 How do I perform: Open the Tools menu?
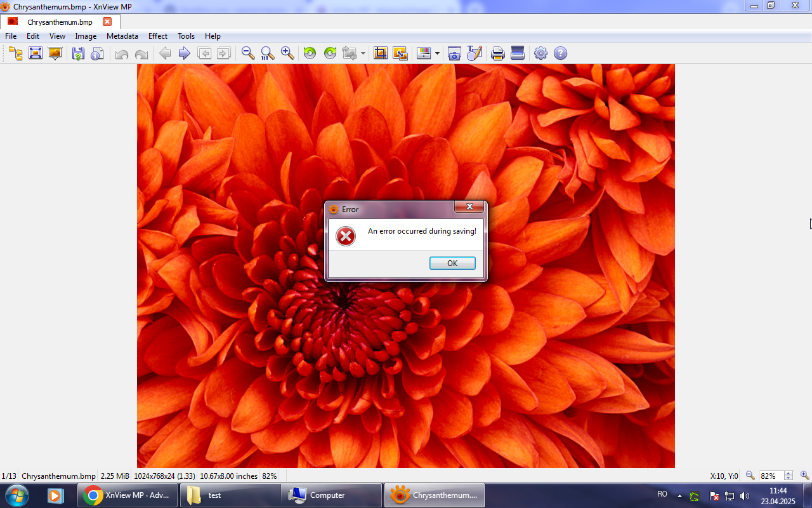coord(186,36)
